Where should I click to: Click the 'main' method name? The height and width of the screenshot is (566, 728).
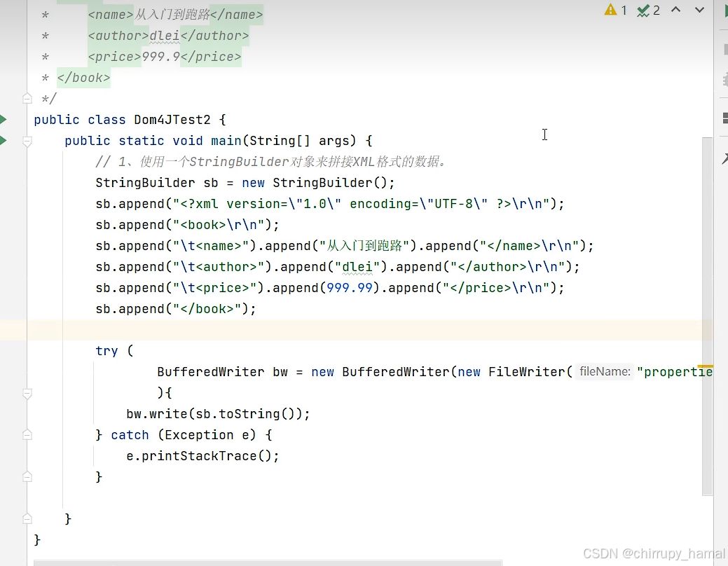pos(226,141)
